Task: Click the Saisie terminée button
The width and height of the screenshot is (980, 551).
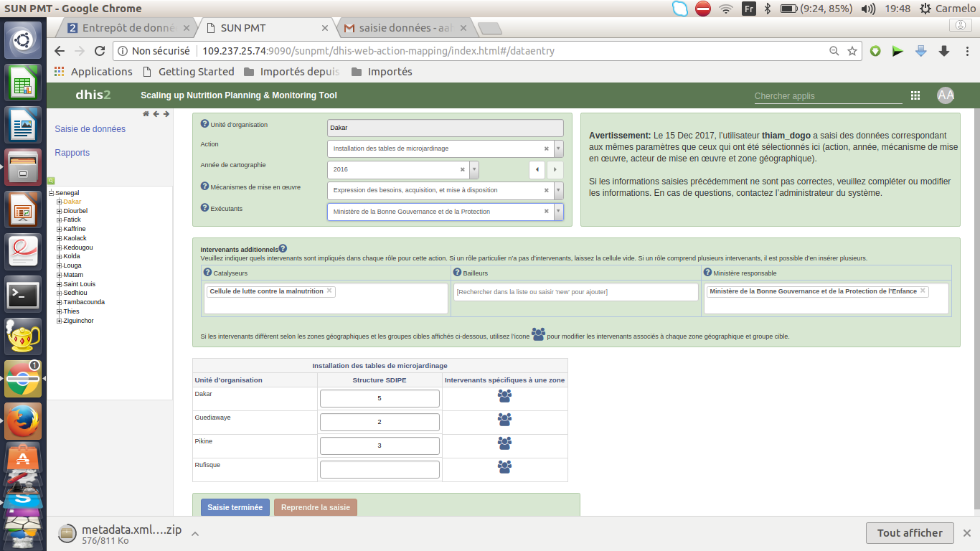Action: tap(235, 507)
